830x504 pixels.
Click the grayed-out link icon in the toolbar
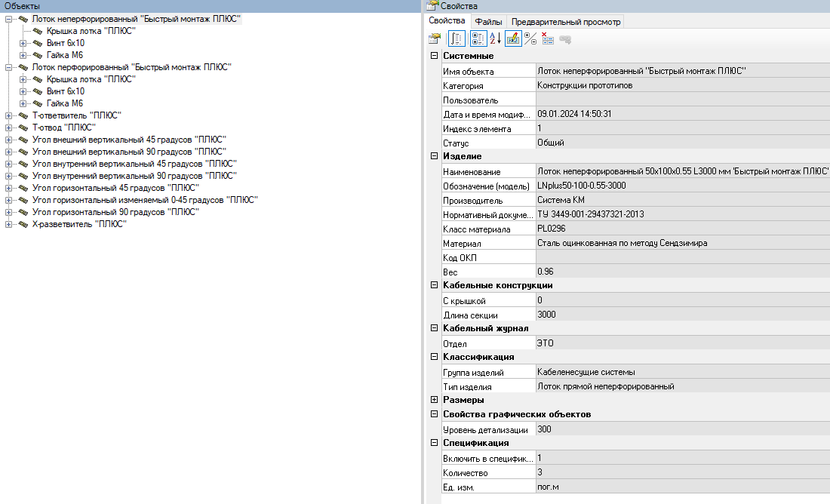pyautogui.click(x=565, y=40)
